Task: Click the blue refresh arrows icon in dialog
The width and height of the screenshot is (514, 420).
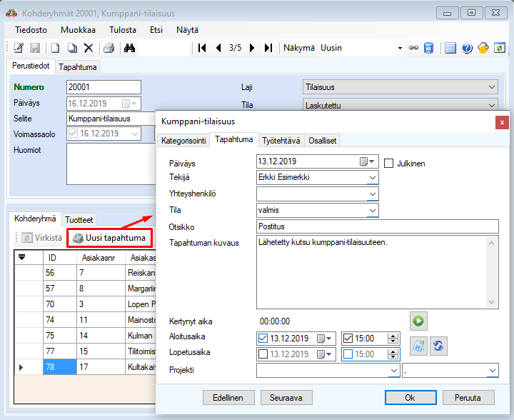Action: 438,346
